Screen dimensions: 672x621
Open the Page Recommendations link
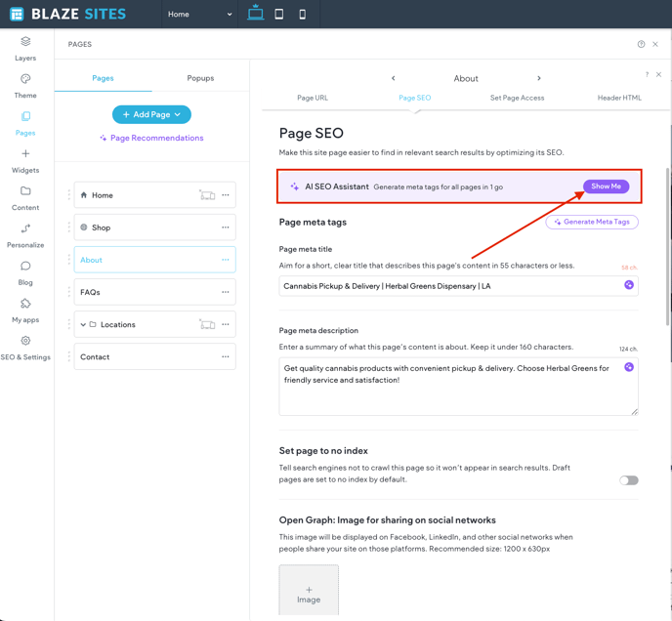tap(151, 139)
